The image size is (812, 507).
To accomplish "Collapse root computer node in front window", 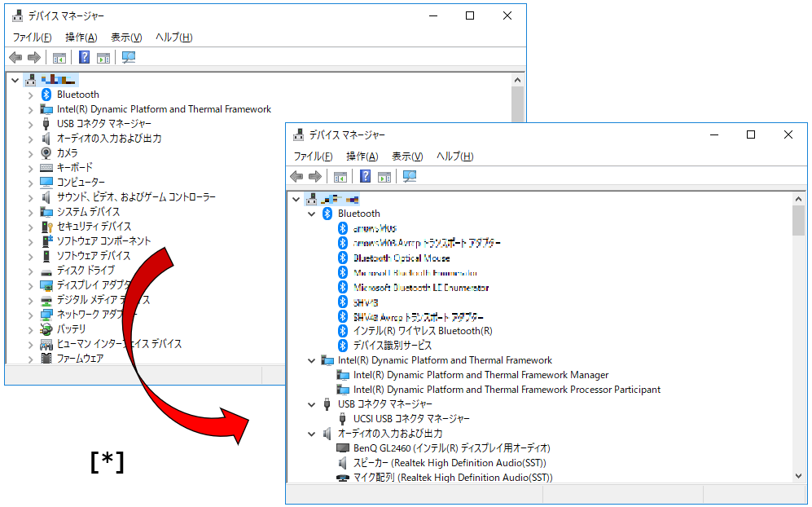I will coord(296,199).
